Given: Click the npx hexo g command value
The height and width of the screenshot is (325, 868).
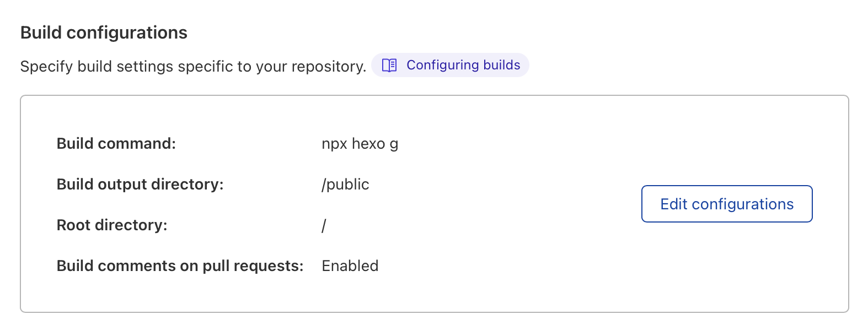Looking at the screenshot, I should point(360,143).
